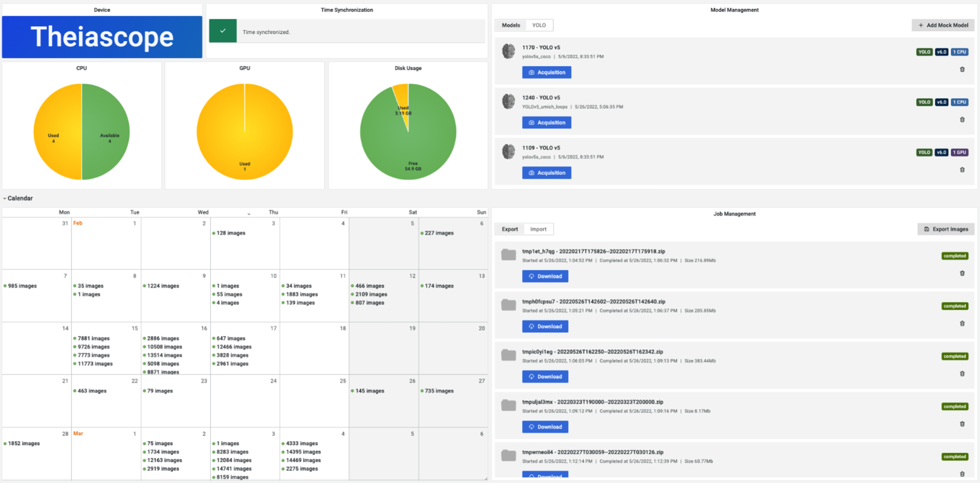Switch to the Models tab

(511, 25)
